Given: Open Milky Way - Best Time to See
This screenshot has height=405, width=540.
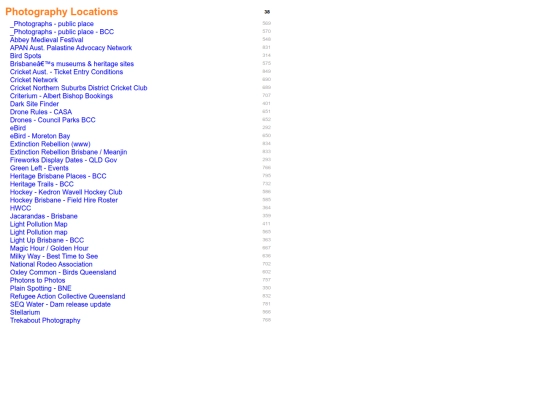Looking at the screenshot, I should point(54,256).
